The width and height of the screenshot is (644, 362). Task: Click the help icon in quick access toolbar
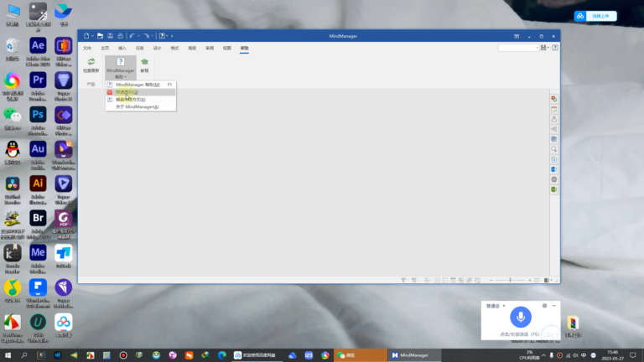coord(162,36)
